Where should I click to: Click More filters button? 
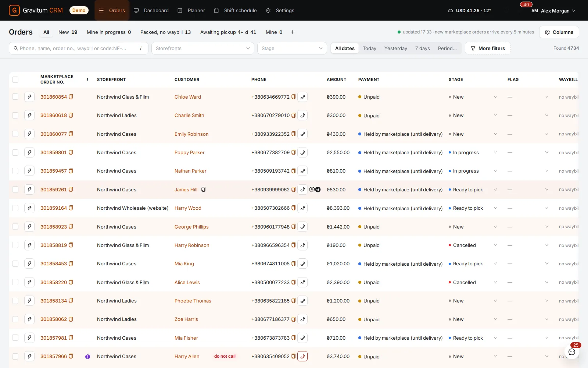[488, 48]
